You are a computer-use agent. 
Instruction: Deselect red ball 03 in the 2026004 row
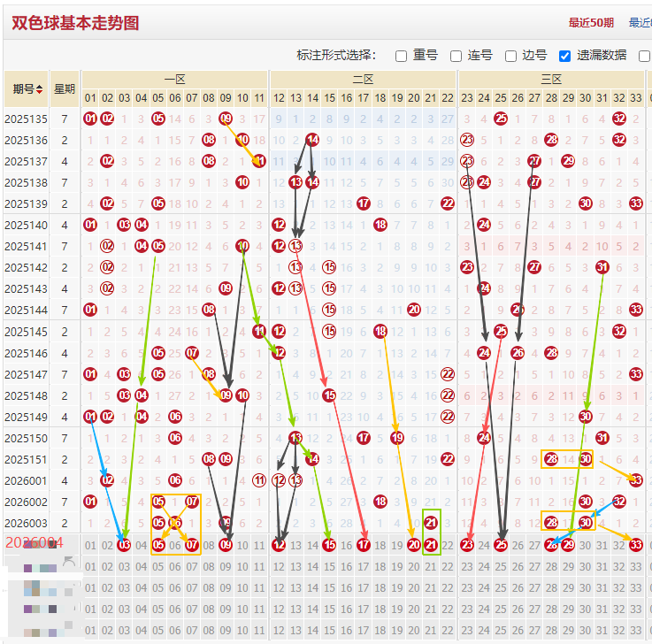(124, 545)
